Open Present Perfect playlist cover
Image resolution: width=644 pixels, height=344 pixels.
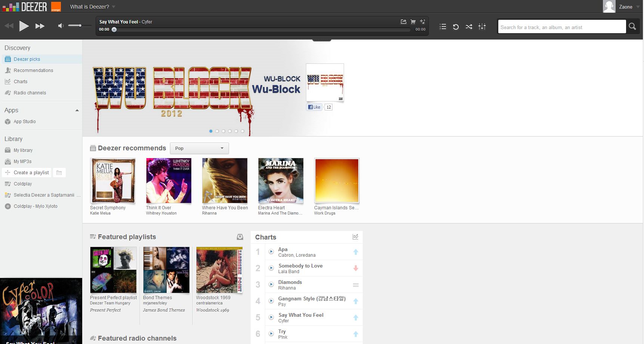pos(113,270)
